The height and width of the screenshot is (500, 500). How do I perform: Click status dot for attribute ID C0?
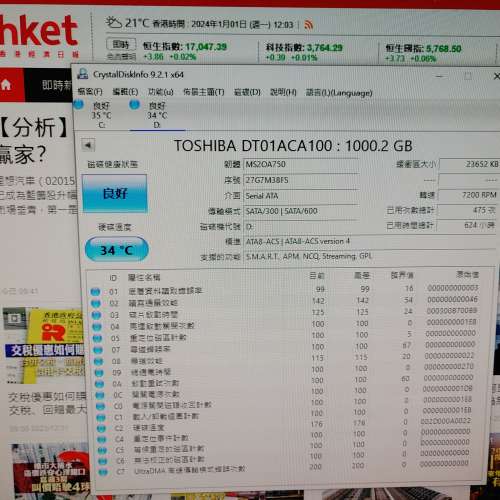100,406
